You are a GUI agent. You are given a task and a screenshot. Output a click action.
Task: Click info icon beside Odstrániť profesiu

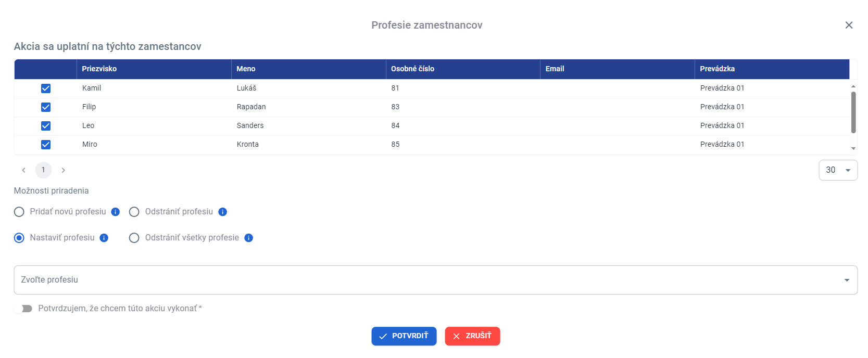222,212
